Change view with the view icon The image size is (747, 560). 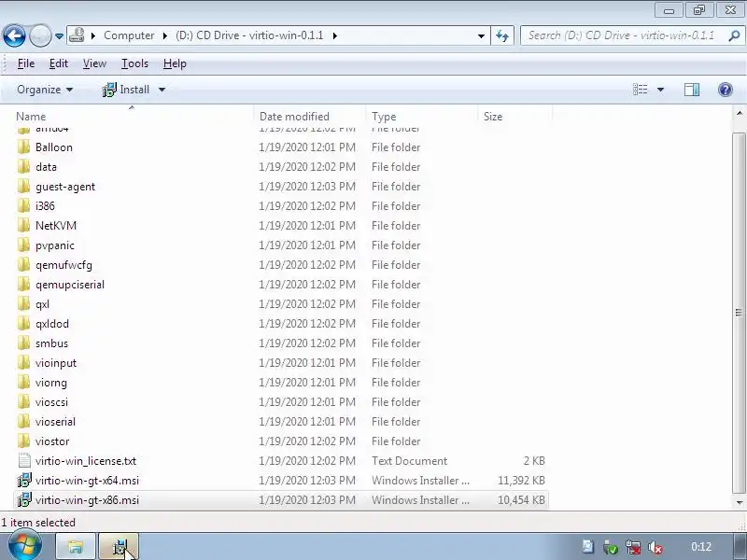pos(640,90)
